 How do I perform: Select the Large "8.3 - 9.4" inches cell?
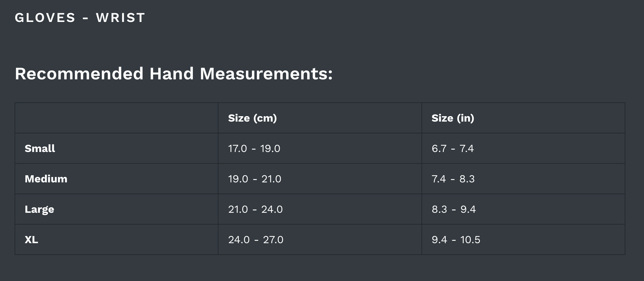click(x=454, y=209)
